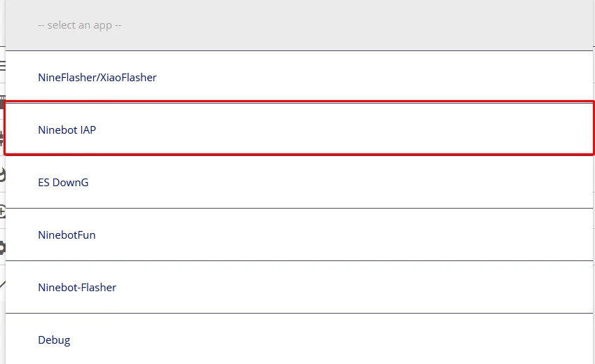The image size is (595, 364).
Task: Click the NineFlasher/XiaoFlasher text label
Action: pyautogui.click(x=97, y=77)
